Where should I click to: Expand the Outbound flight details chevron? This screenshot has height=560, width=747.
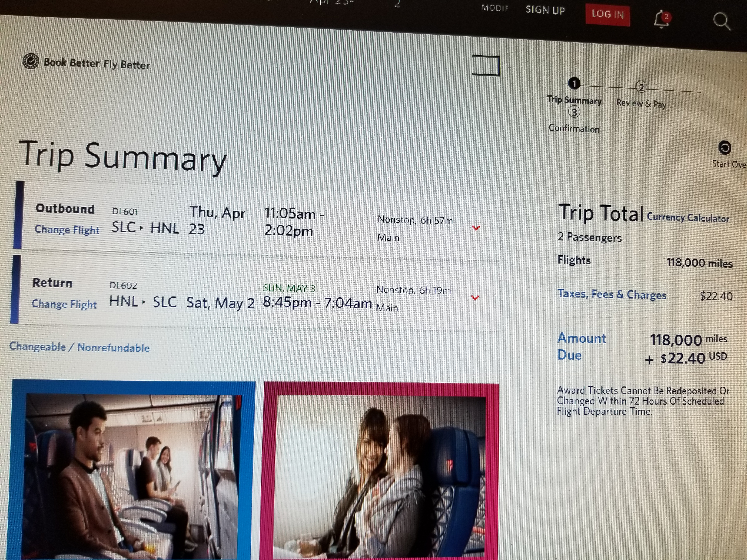click(x=476, y=228)
